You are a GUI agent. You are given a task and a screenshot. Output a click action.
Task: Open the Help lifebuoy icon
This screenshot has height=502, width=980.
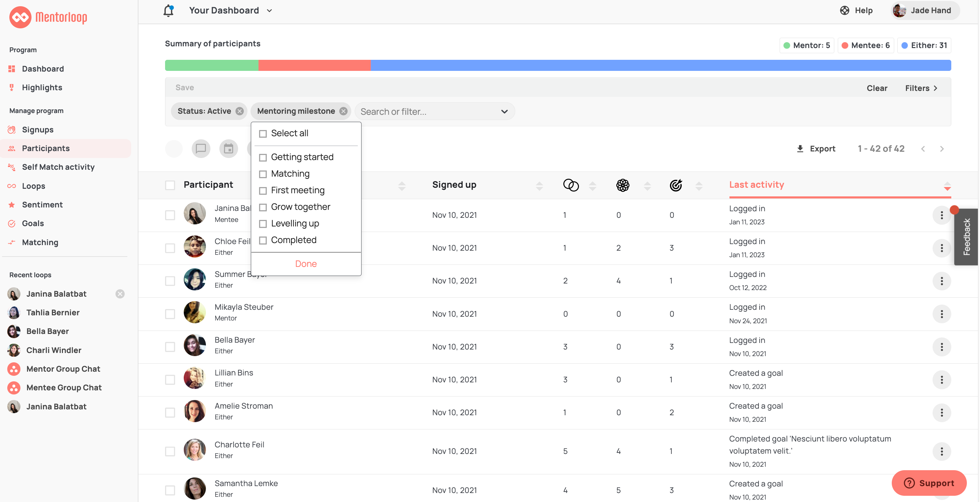844,10
